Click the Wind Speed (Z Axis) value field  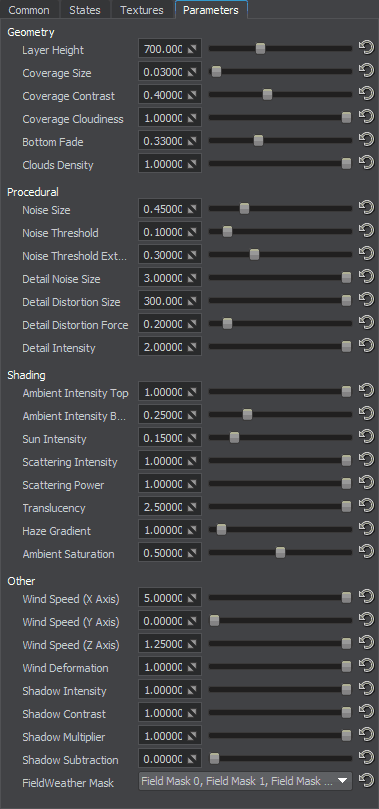(170, 644)
